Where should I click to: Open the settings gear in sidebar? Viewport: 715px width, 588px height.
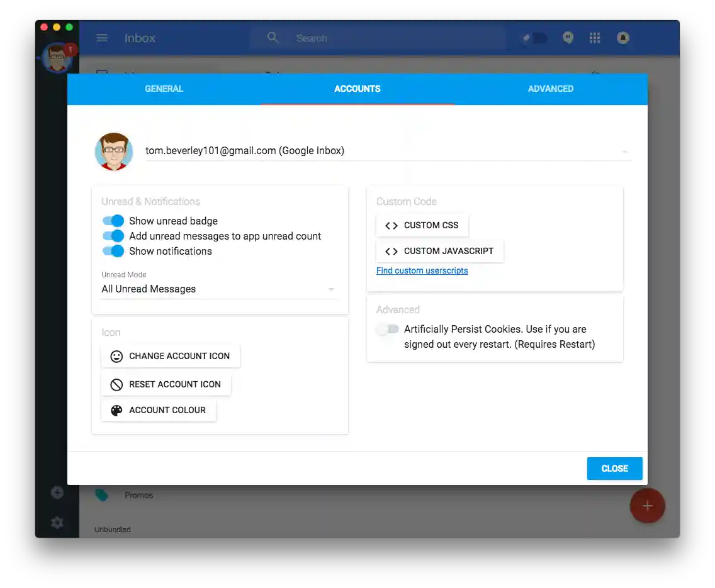pyautogui.click(x=57, y=523)
